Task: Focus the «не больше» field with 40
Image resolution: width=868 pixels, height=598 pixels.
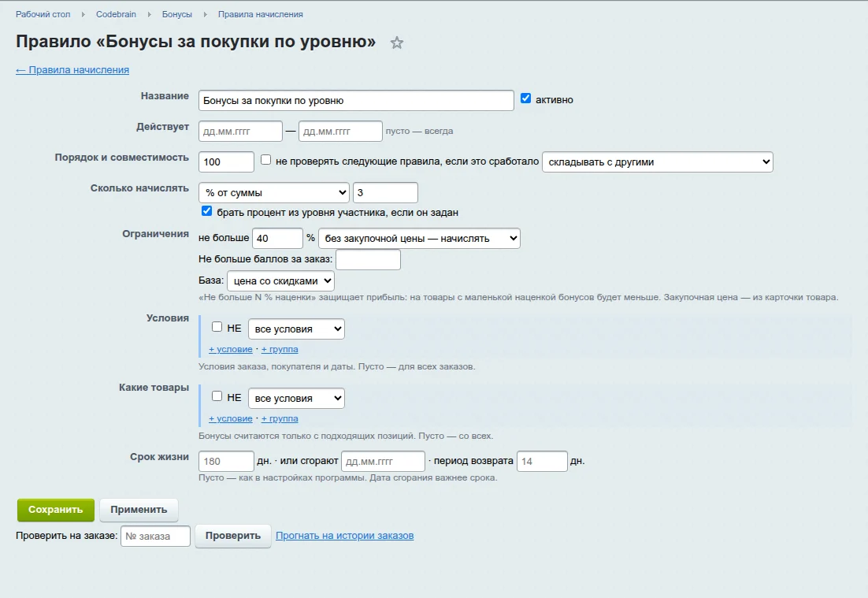Action: pyautogui.click(x=277, y=238)
